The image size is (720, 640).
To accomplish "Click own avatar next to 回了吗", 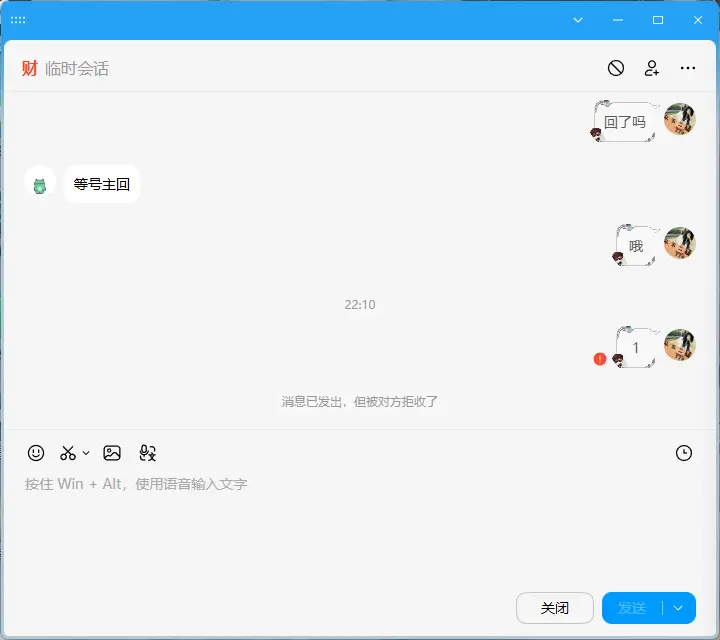I will point(680,118).
